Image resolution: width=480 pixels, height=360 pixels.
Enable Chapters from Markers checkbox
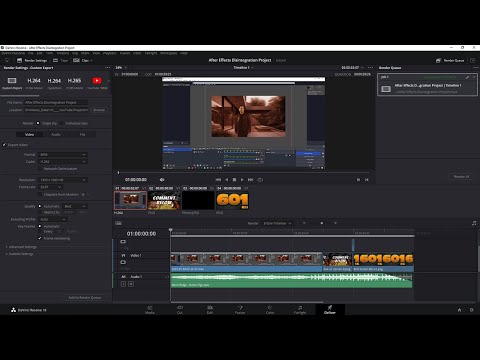pyautogui.click(x=40, y=194)
